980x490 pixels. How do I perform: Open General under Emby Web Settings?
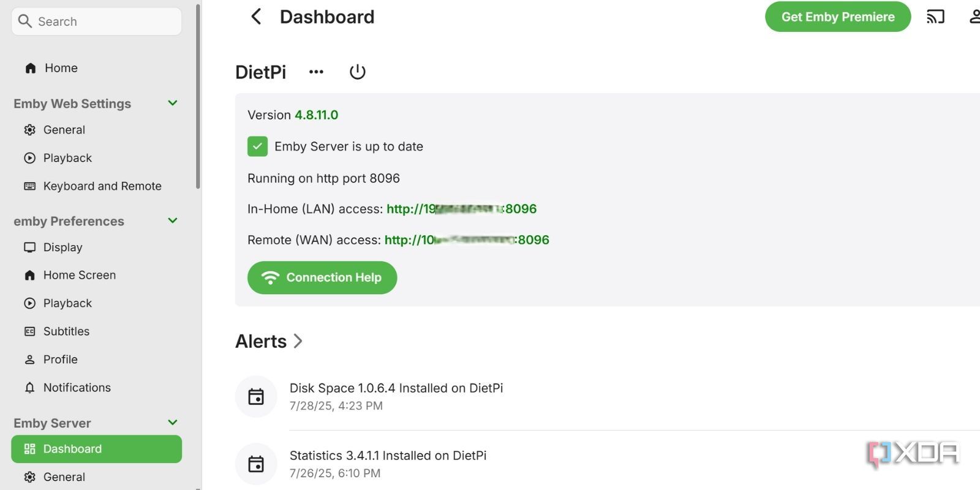(x=97, y=130)
